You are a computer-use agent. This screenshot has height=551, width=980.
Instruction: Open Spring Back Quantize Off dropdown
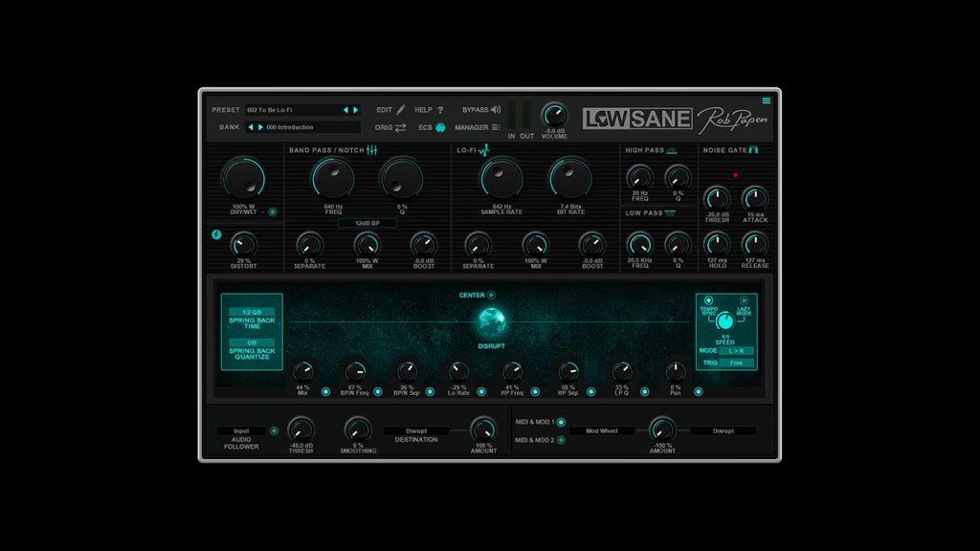[x=252, y=342]
